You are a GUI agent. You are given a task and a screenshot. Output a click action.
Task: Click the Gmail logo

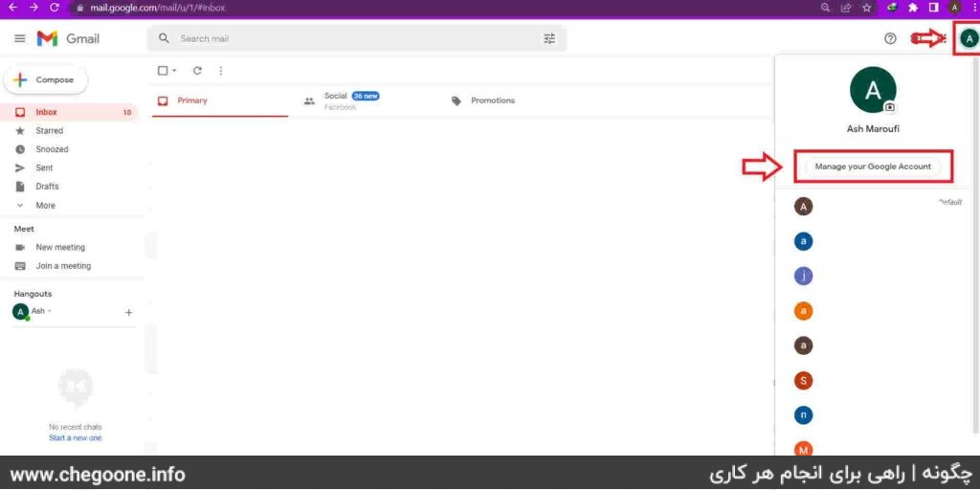[x=68, y=38]
